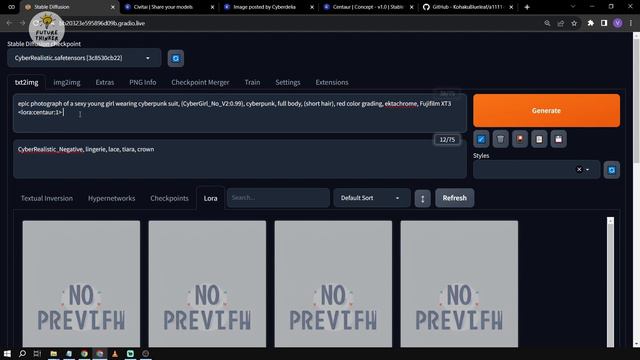Go back in browser history
The image size is (640, 360).
pos(9,23)
